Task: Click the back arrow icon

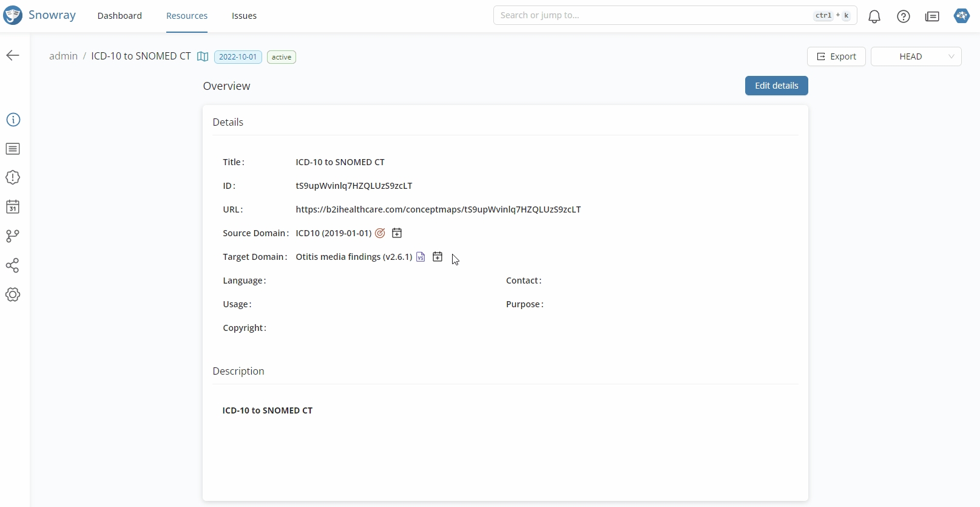Action: 13,56
